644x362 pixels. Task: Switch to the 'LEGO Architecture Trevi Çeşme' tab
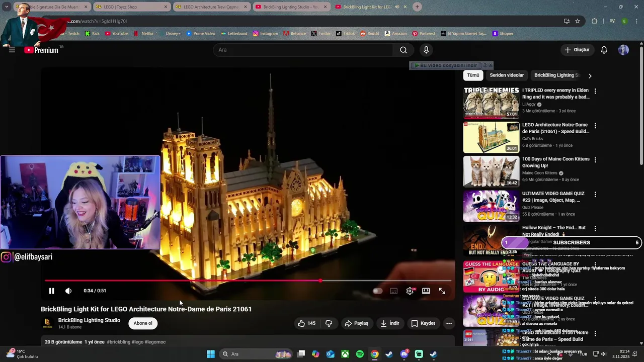[x=211, y=7]
